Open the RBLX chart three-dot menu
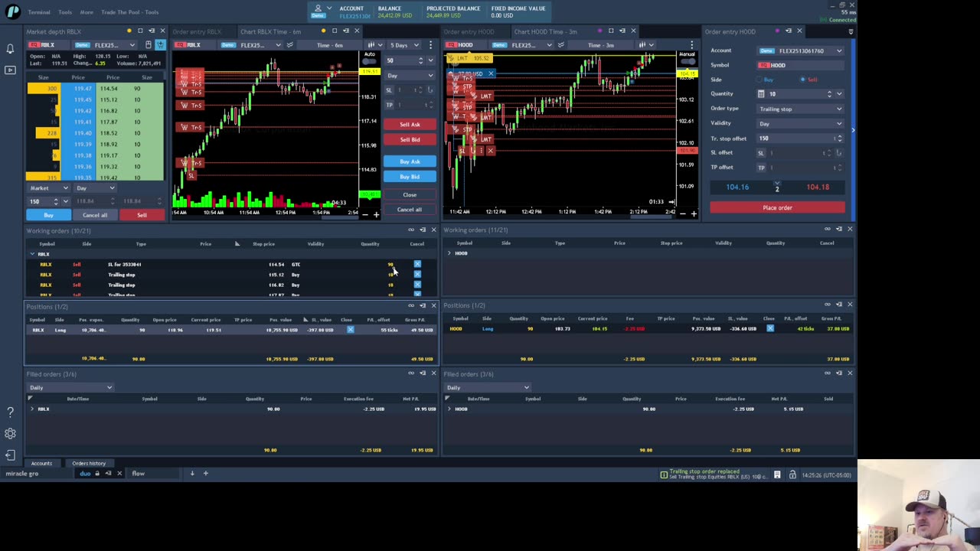The width and height of the screenshot is (980, 551). pyautogui.click(x=431, y=45)
